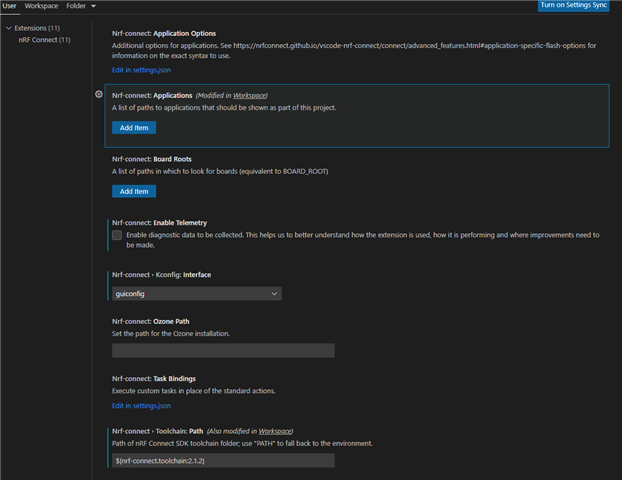Select nRF Connect (11) in settings tree
Viewport: 622px width, 480px height.
pos(44,40)
